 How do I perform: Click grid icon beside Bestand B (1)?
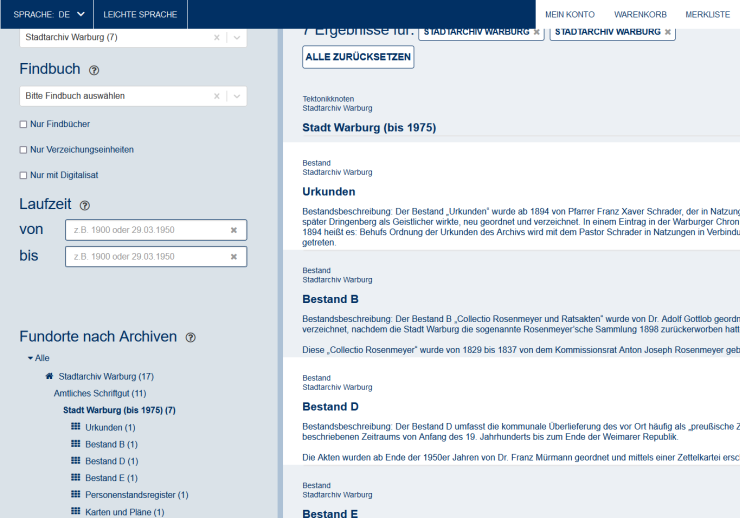[76, 443]
